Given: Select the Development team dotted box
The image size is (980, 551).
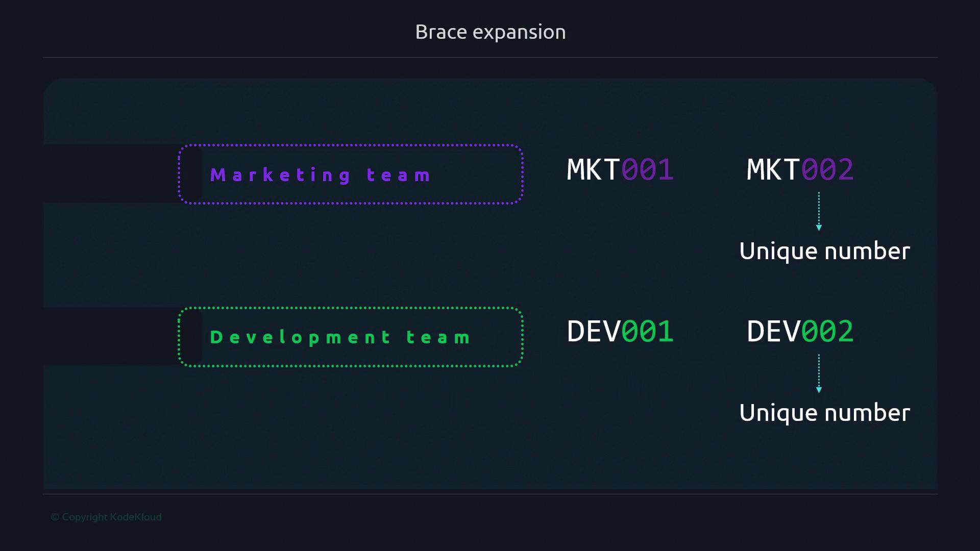Looking at the screenshot, I should pos(351,337).
